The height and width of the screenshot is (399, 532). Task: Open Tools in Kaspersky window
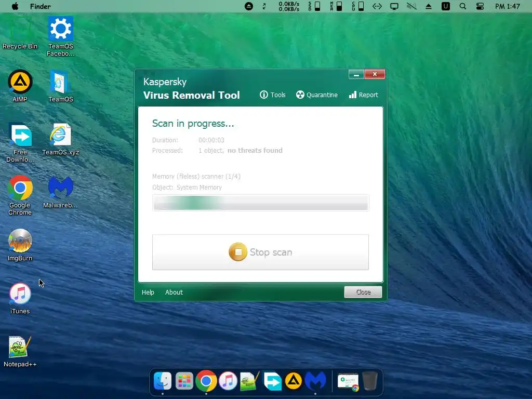pyautogui.click(x=273, y=95)
